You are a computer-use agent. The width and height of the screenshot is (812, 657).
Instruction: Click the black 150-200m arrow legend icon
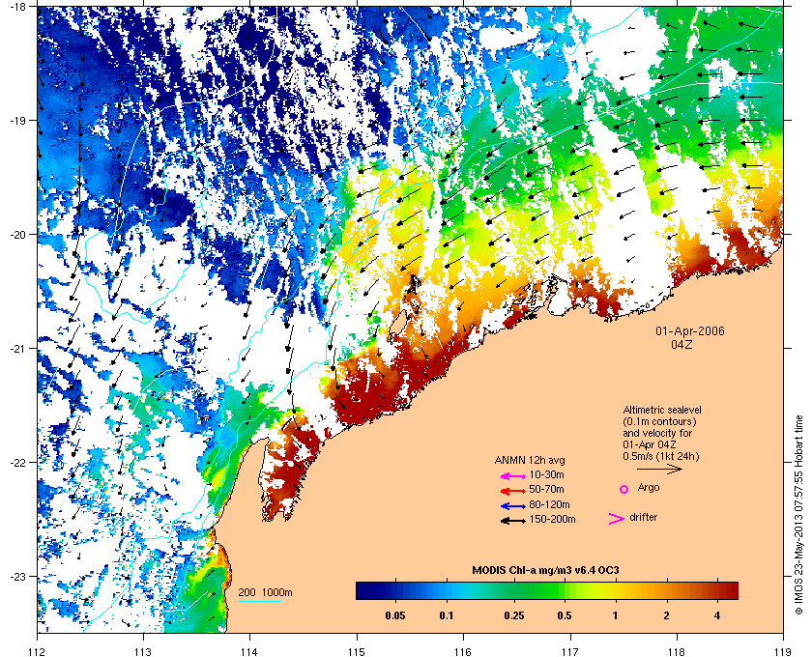[513, 521]
